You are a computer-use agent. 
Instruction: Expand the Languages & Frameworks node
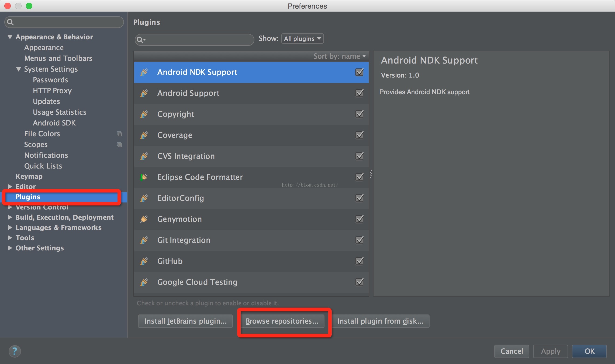click(x=10, y=227)
